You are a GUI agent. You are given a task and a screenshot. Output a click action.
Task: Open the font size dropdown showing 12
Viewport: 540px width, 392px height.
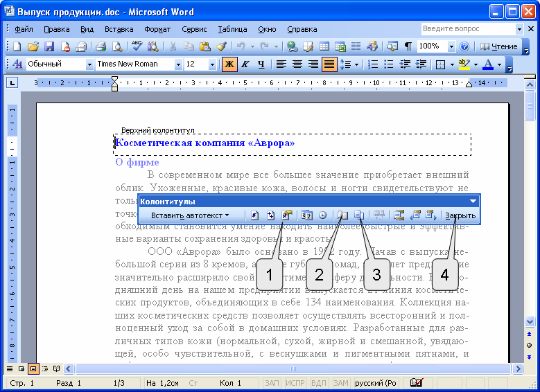[x=212, y=64]
